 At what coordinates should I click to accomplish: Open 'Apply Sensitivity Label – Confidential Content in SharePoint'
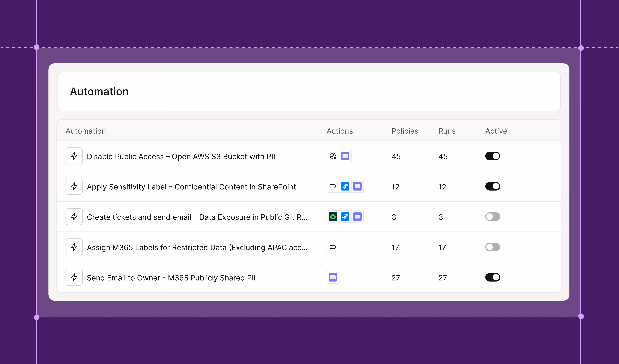click(191, 187)
